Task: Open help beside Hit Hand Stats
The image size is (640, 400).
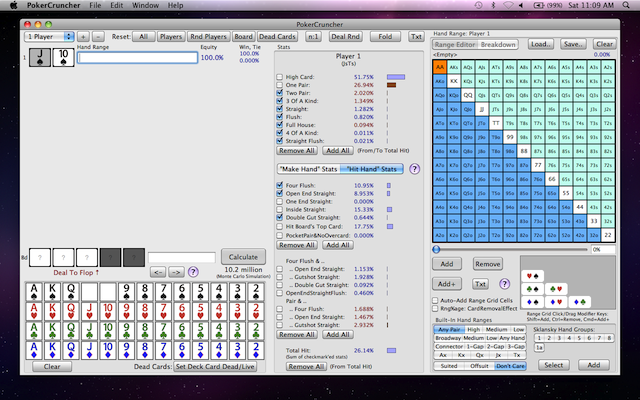Action: point(414,169)
